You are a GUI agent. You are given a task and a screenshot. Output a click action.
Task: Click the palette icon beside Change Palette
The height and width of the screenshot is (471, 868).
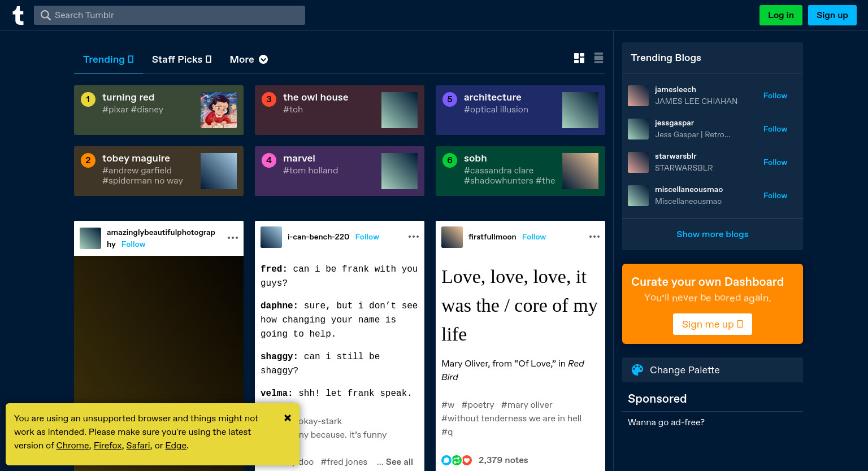pyautogui.click(x=637, y=370)
